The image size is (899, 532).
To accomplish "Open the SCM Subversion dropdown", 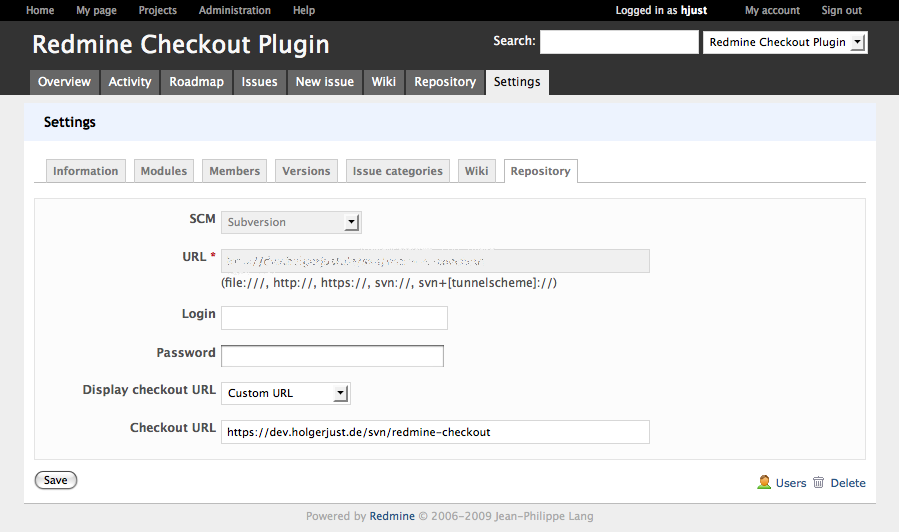I will tap(291, 222).
